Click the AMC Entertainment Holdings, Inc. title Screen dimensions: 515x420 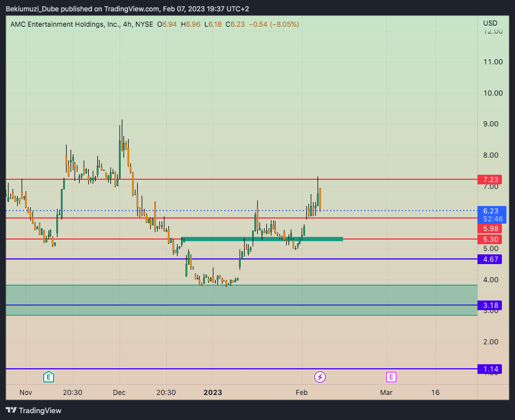coord(65,24)
